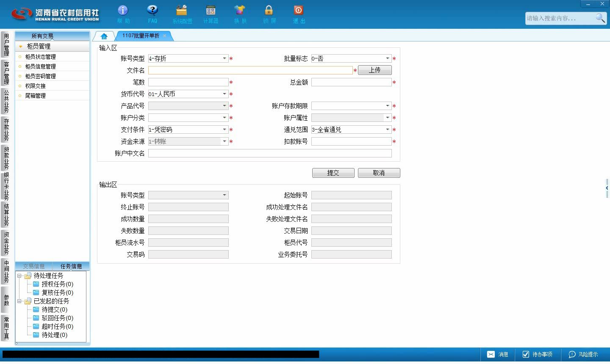610x364 pixels.
Task: Select 超时任务(0) task item
Action: click(x=57, y=326)
